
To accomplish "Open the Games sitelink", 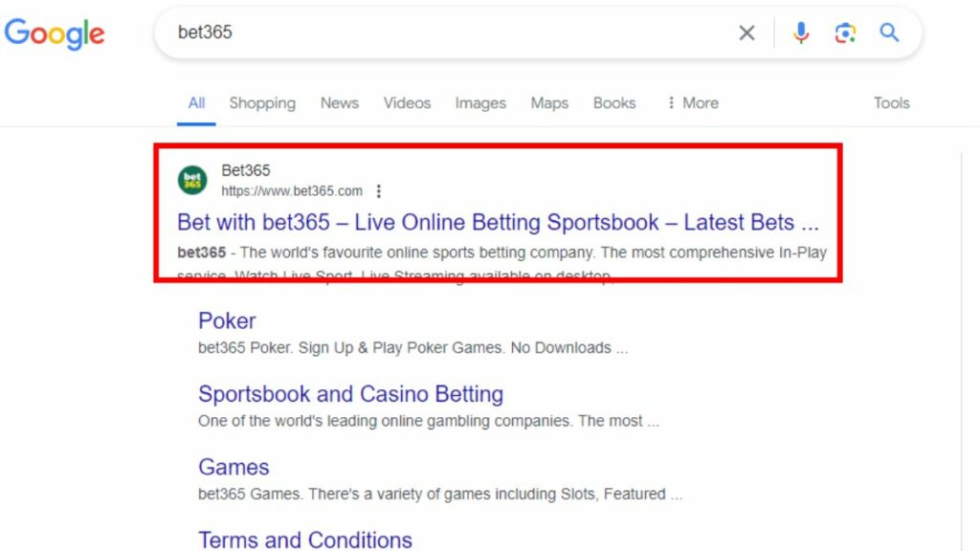I will (x=234, y=467).
